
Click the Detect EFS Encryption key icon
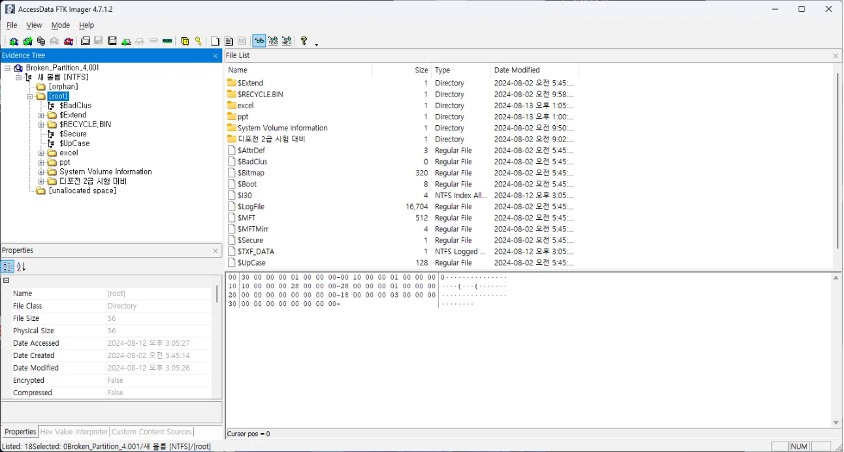point(199,41)
